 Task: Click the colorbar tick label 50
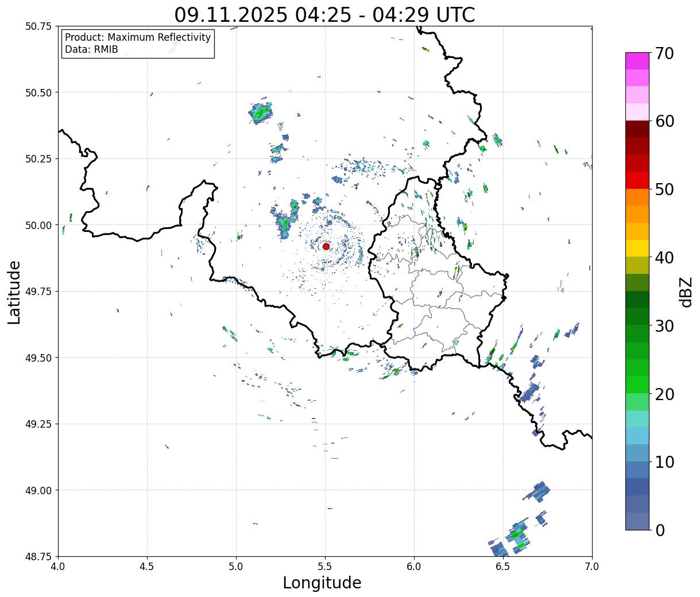tap(664, 189)
